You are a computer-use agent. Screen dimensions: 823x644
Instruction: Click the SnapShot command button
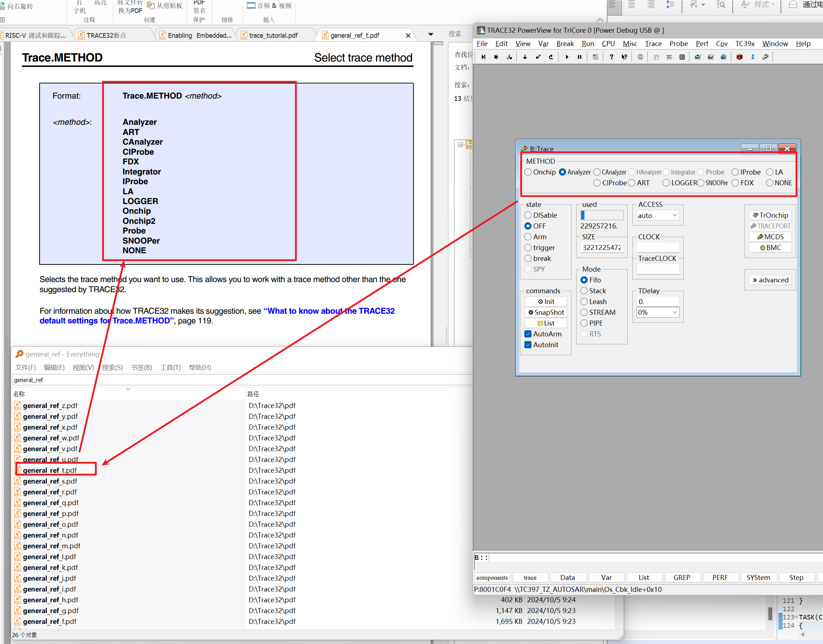click(546, 312)
